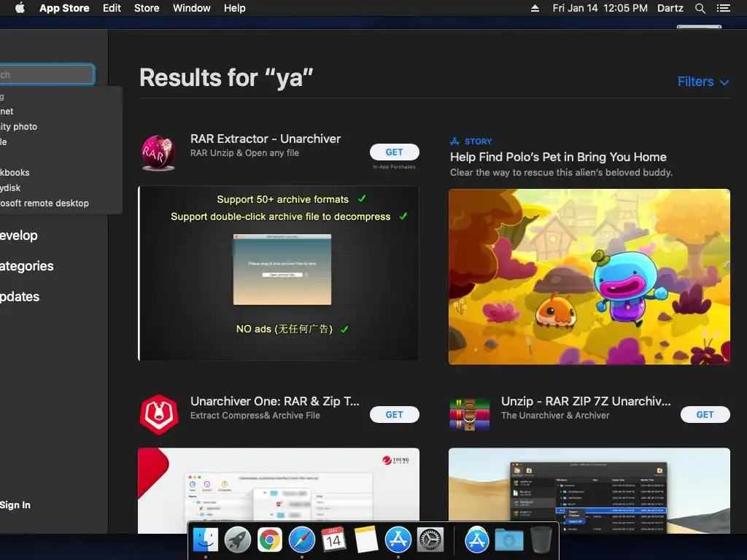This screenshot has width=747, height=560.
Task: Open Unzip app screenshot preview
Action: pos(589,491)
